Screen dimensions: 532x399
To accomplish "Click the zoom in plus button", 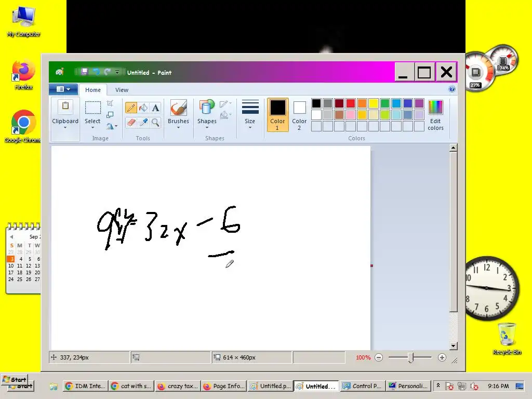I will [442, 357].
